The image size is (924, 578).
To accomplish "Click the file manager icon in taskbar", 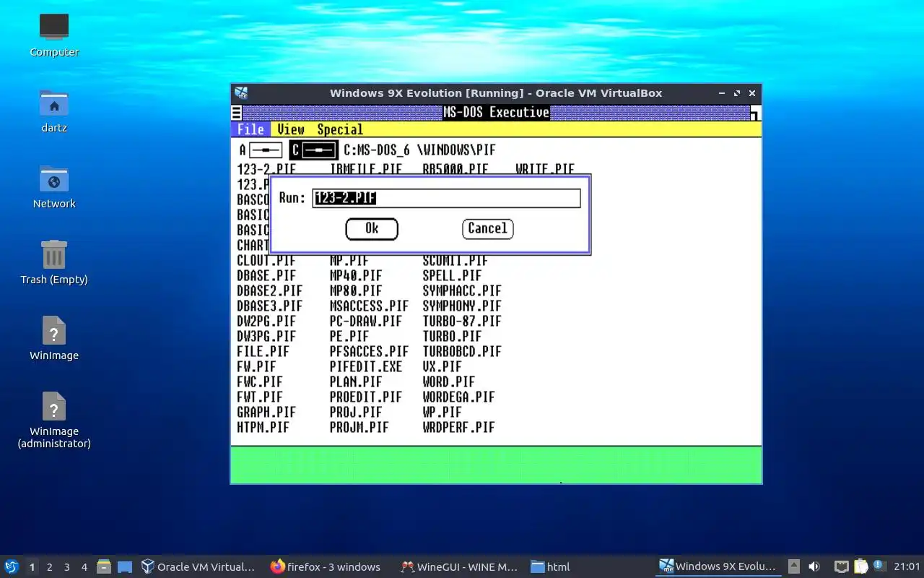I will (104, 566).
